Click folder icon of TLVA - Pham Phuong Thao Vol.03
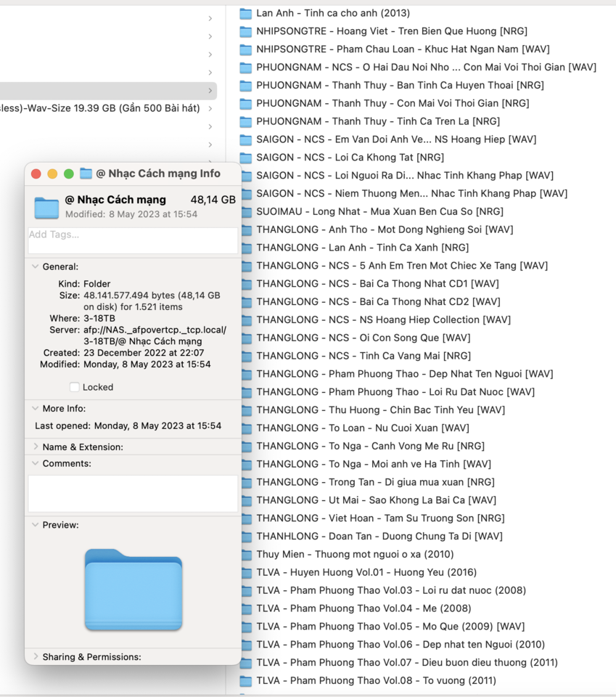 point(247,591)
